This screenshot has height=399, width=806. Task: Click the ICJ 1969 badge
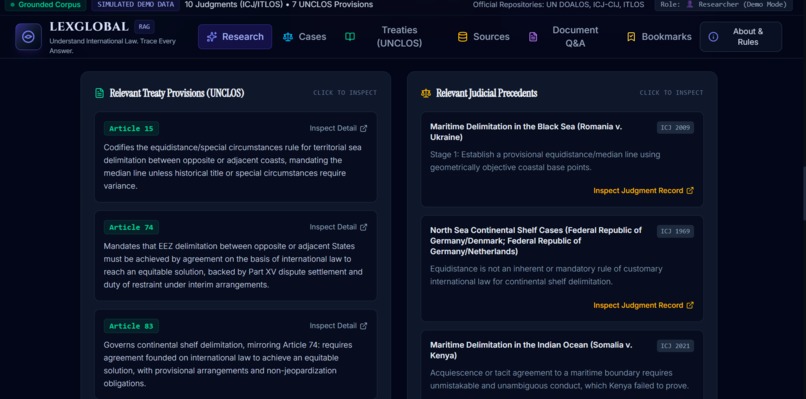click(675, 232)
